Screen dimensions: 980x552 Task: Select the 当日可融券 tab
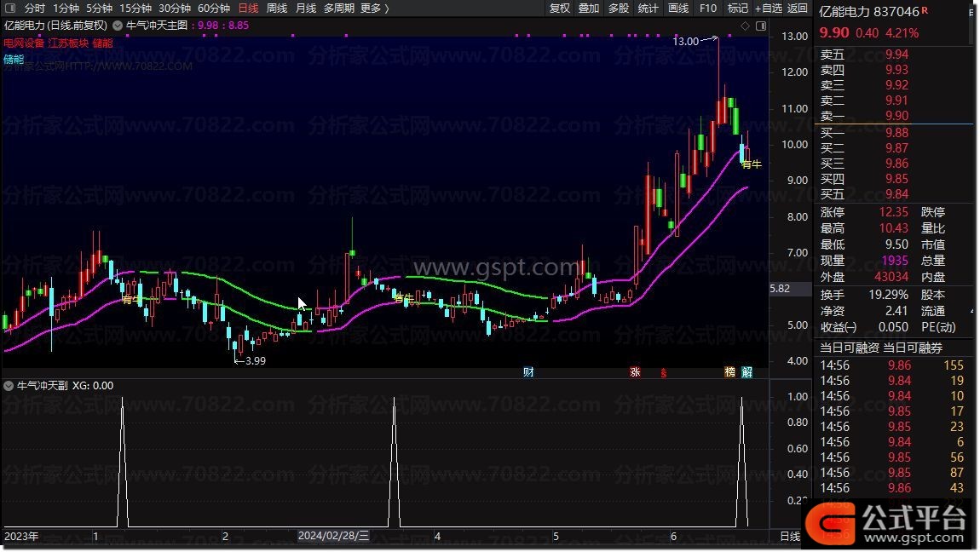click(x=913, y=348)
